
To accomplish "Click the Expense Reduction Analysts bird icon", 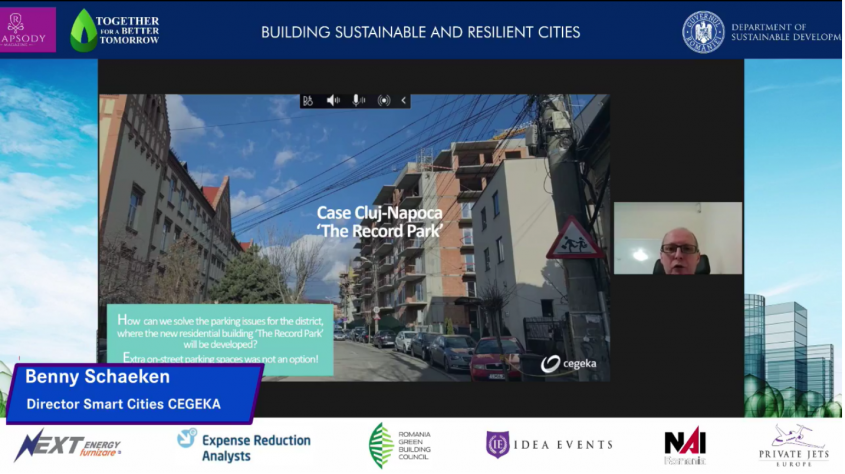I will (x=187, y=437).
